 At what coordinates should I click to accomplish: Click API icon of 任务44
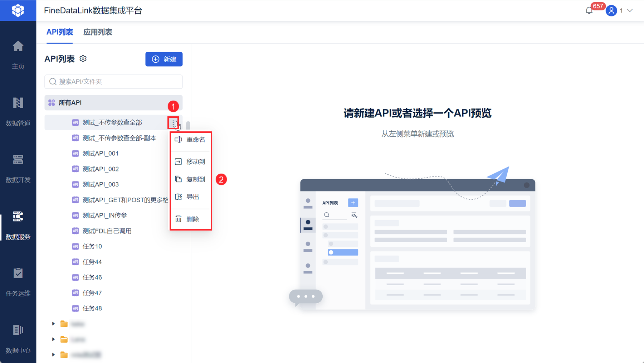click(75, 262)
